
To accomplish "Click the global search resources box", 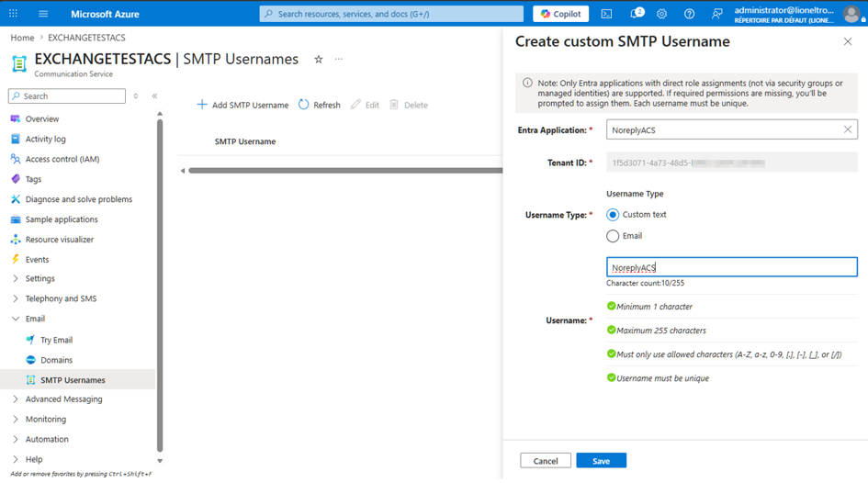I will point(391,14).
